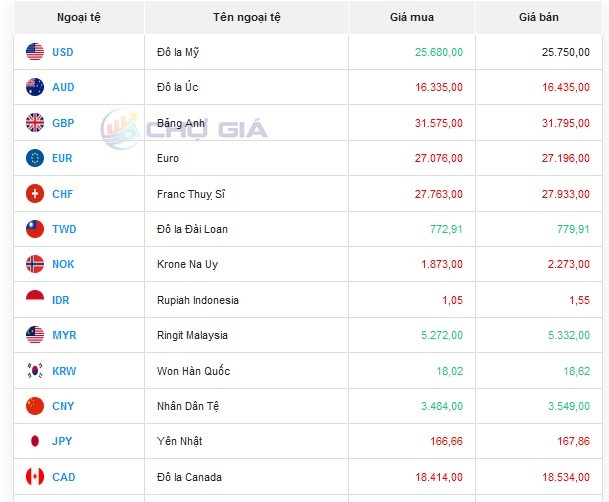
Task: Click the Canadian flag icon
Action: (x=35, y=477)
